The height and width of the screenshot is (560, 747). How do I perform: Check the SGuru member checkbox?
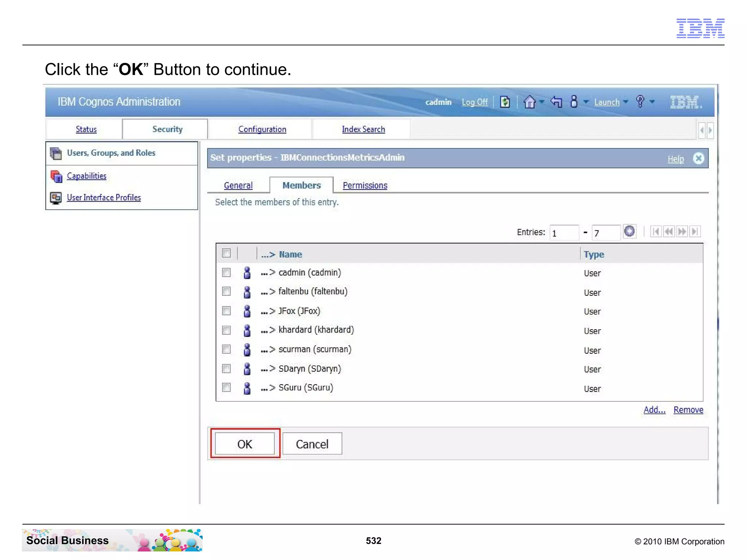pos(226,387)
